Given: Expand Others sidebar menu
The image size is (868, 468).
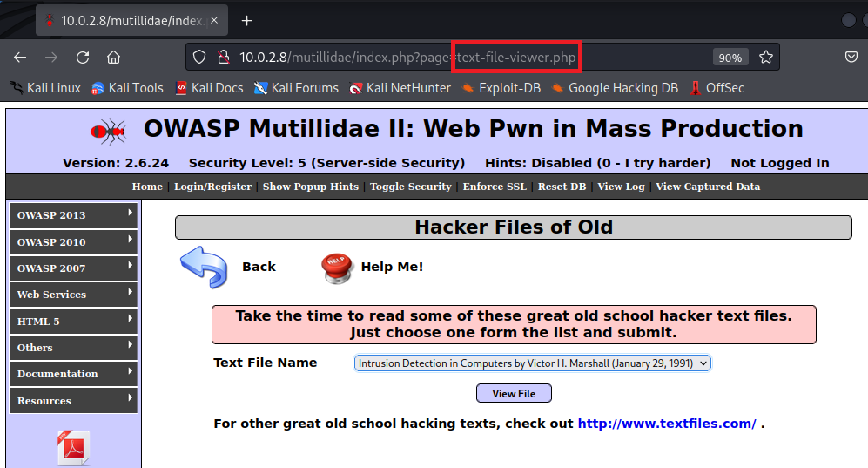Looking at the screenshot, I should click(x=73, y=347).
